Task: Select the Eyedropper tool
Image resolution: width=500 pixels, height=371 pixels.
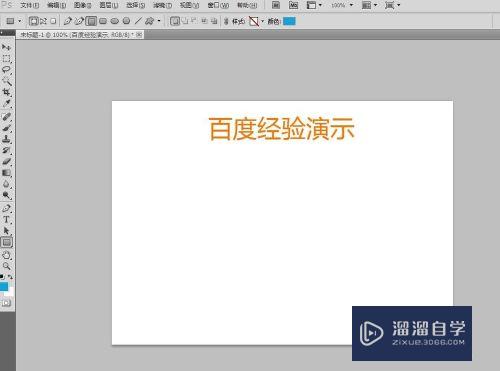Action: [6, 103]
